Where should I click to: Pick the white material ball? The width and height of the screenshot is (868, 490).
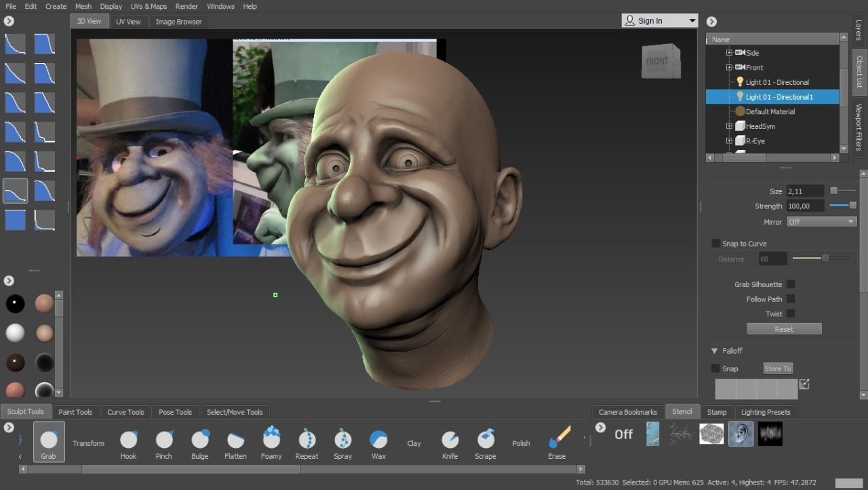[x=15, y=333]
